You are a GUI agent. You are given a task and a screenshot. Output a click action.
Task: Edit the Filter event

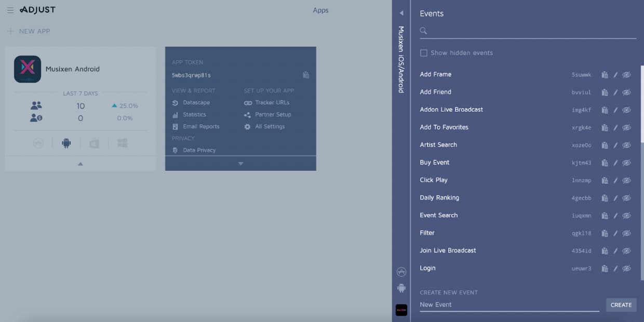point(615,234)
